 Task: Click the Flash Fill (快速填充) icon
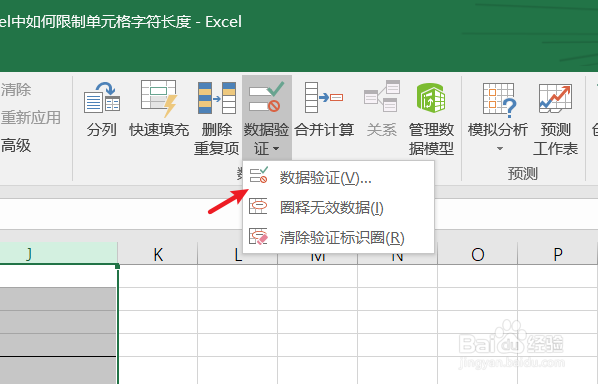pos(159,98)
